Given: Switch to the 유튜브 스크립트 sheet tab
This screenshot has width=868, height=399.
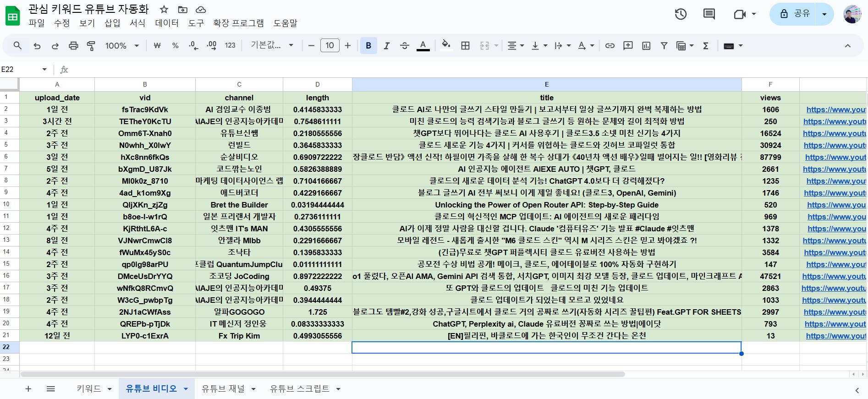Looking at the screenshot, I should (299, 389).
